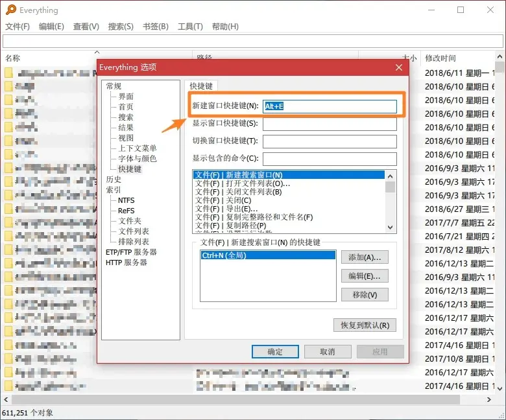The width and height of the screenshot is (506, 420).
Task: Select 字体与颜色 in the options tree
Action: click(138, 159)
